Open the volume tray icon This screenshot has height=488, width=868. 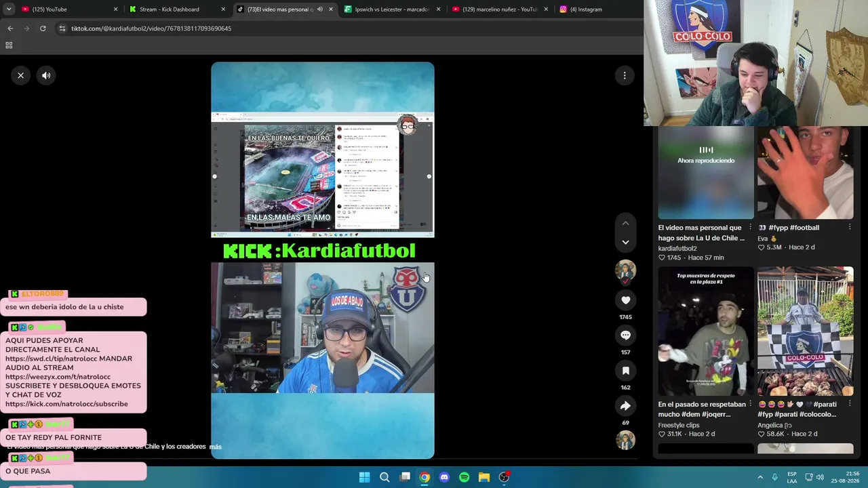click(x=820, y=478)
